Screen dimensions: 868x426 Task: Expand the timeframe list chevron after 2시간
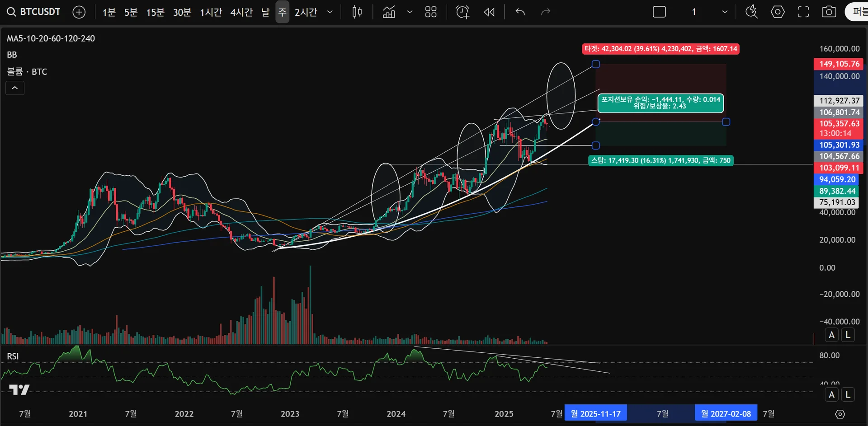click(330, 12)
